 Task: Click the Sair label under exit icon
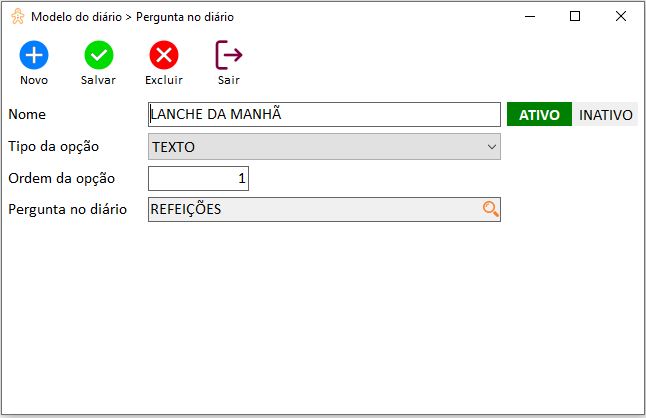tap(229, 80)
